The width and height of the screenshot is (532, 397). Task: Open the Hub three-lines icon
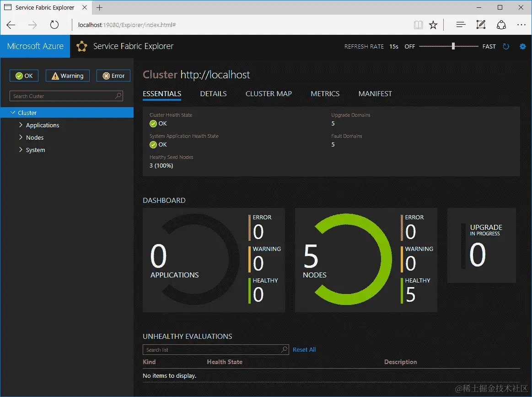point(461,25)
